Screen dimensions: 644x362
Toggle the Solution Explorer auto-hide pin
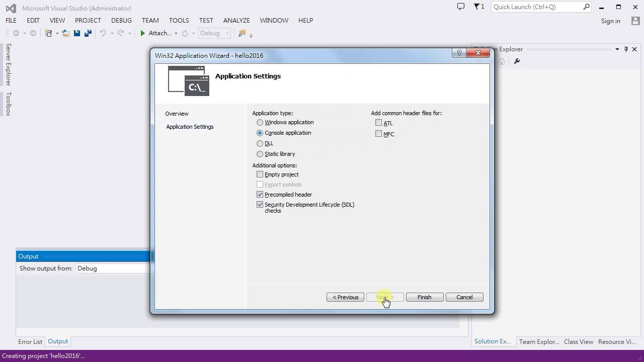[x=626, y=49]
